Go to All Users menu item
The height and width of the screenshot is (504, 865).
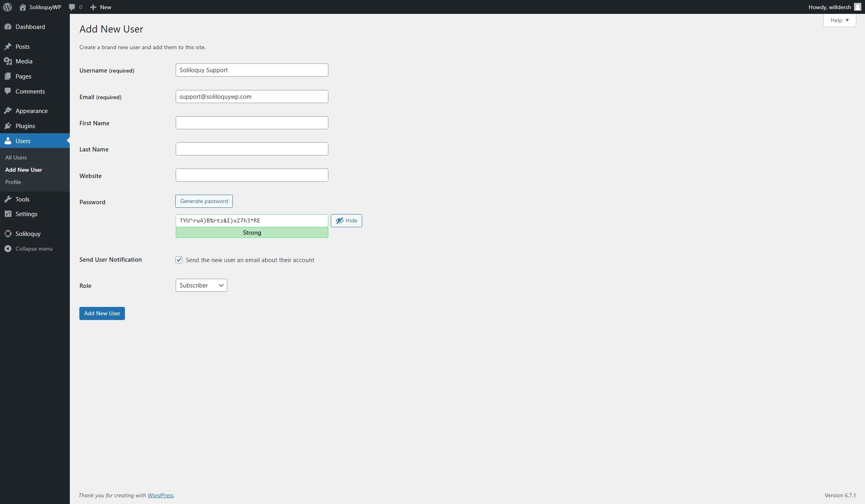coord(16,157)
